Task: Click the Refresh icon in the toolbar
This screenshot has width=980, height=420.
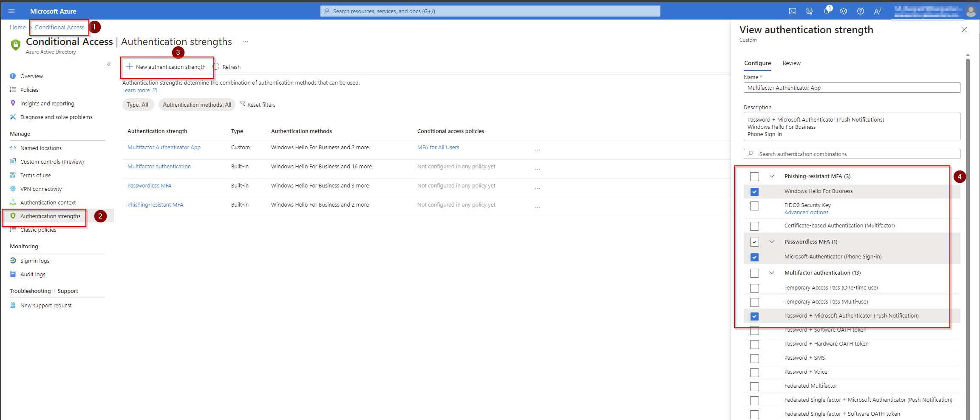Action: [216, 67]
